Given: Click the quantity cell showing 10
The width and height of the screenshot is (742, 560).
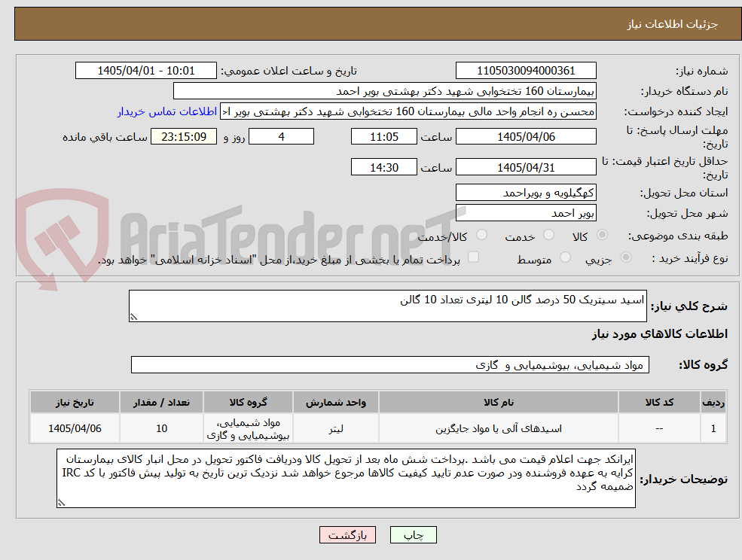Looking at the screenshot, I should (x=161, y=428).
